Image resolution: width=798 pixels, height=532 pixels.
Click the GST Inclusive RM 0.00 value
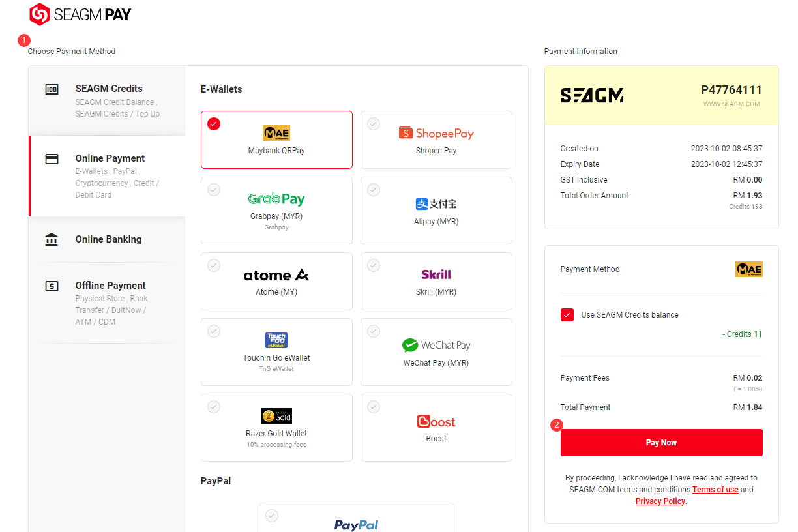point(748,180)
